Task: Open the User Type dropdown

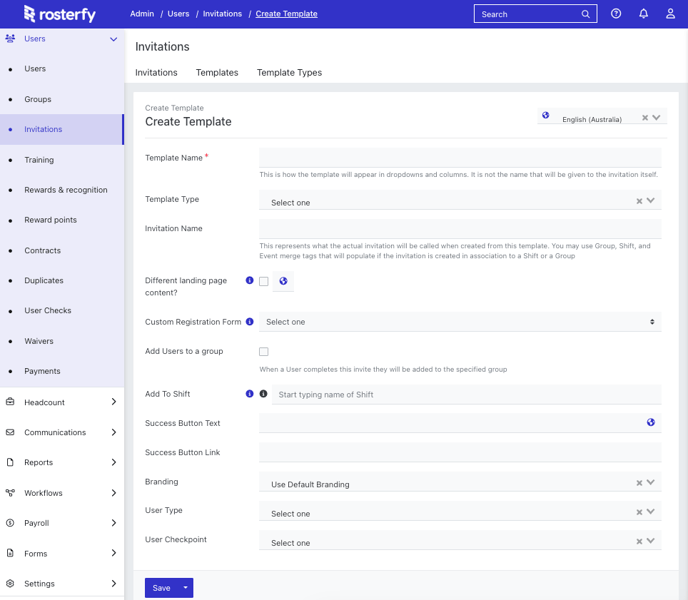Action: click(651, 511)
